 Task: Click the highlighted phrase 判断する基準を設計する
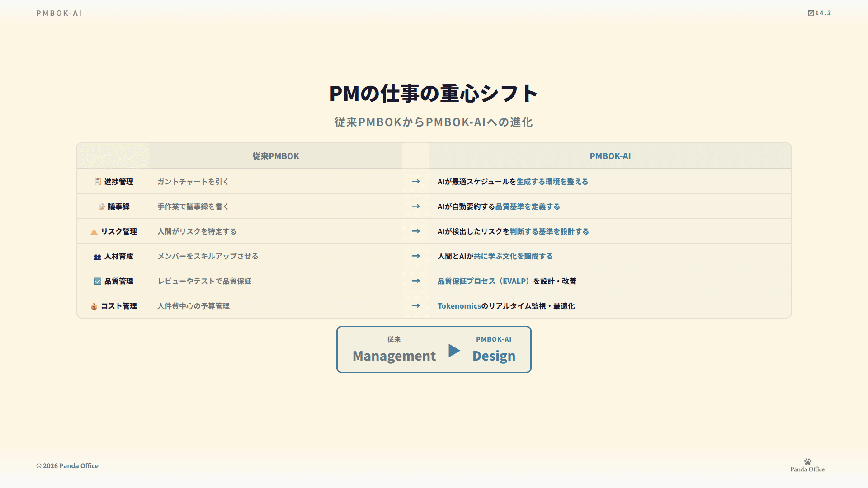[x=549, y=231]
